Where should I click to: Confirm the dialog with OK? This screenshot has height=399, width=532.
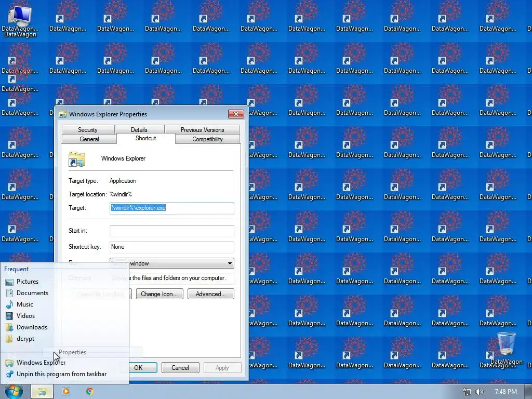click(x=138, y=368)
